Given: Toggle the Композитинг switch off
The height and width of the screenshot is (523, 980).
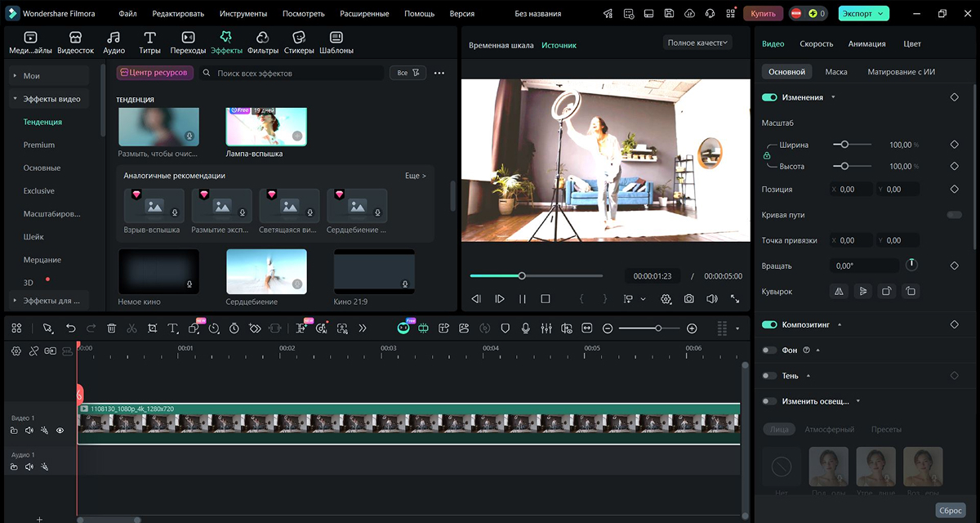Looking at the screenshot, I should click(769, 324).
